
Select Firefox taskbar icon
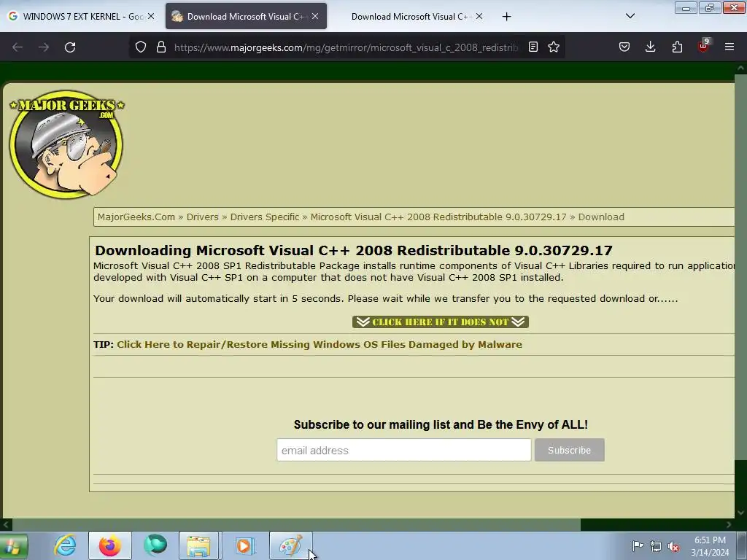tap(109, 545)
